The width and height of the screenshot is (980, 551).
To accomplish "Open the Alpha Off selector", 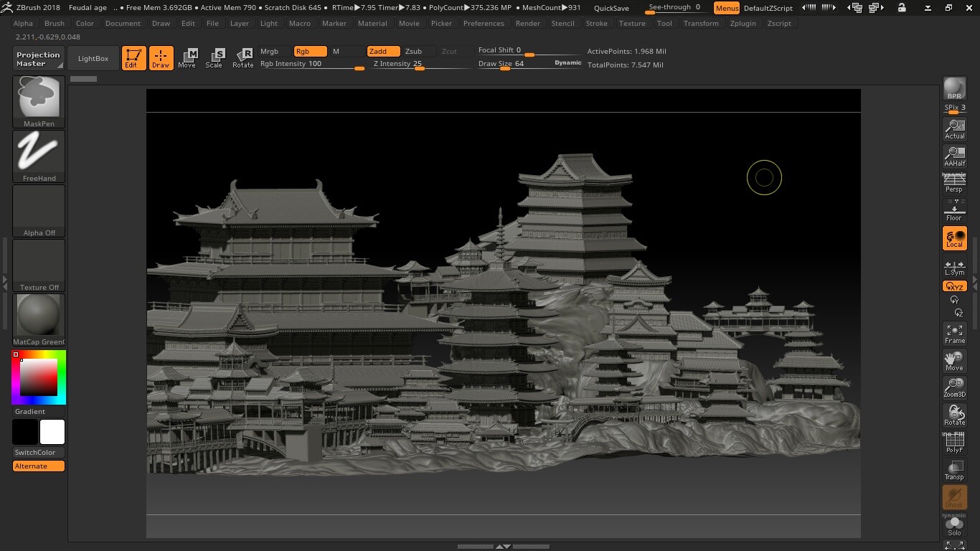I will click(39, 211).
